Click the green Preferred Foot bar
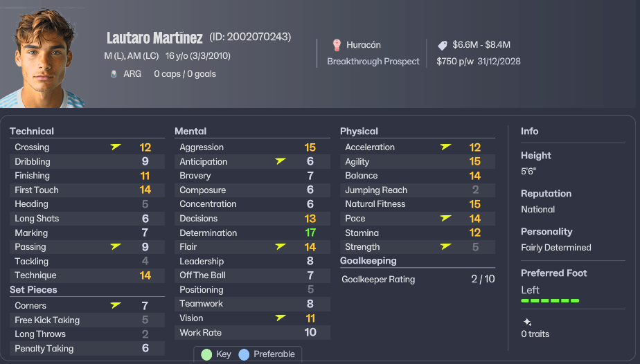The width and height of the screenshot is (640, 364). 550,301
